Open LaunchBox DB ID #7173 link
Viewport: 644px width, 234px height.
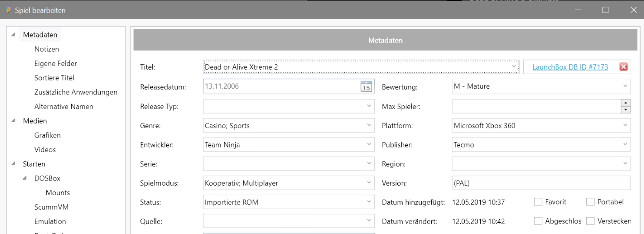tap(570, 67)
